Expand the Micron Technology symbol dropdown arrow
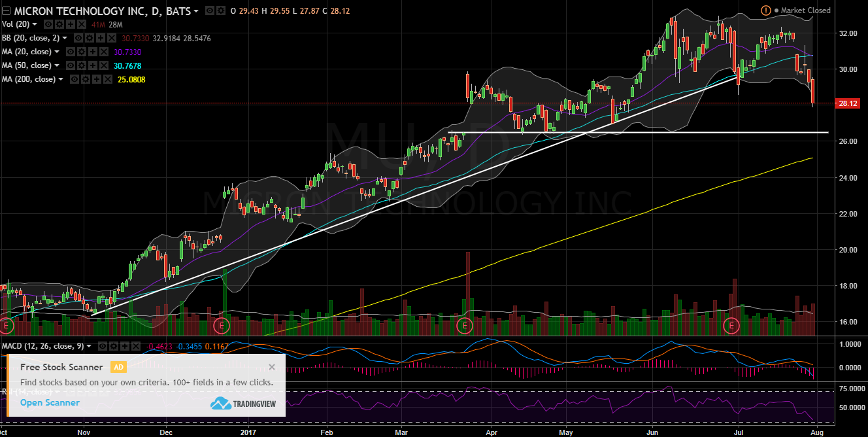The height and width of the screenshot is (437, 868). click(x=197, y=11)
